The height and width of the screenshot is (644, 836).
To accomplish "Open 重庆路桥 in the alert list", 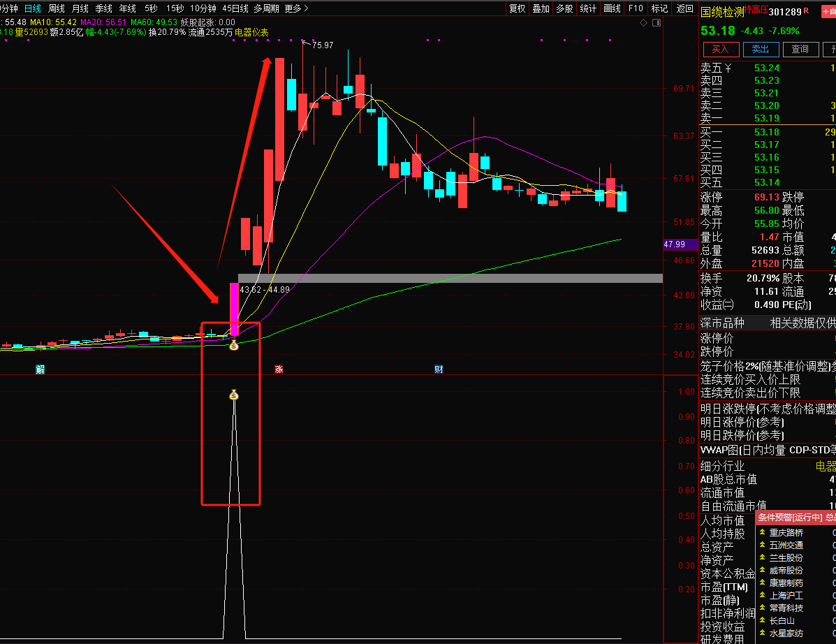I will (786, 532).
